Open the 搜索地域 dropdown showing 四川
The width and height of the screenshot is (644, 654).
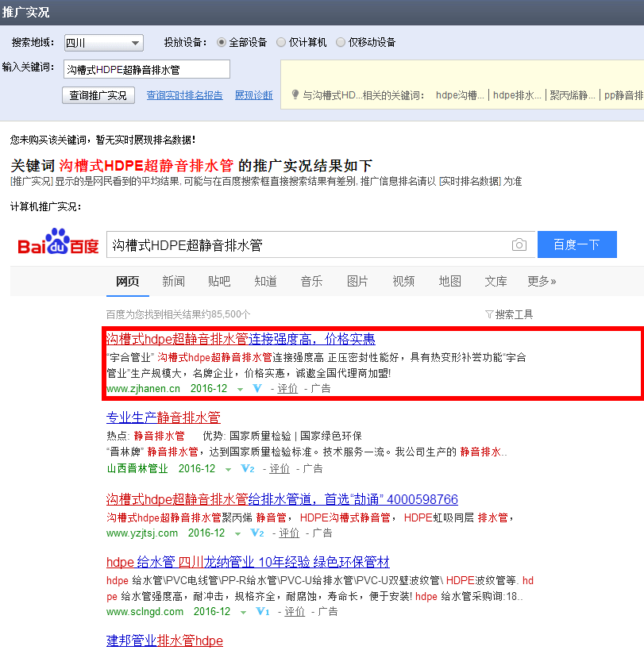(x=103, y=43)
